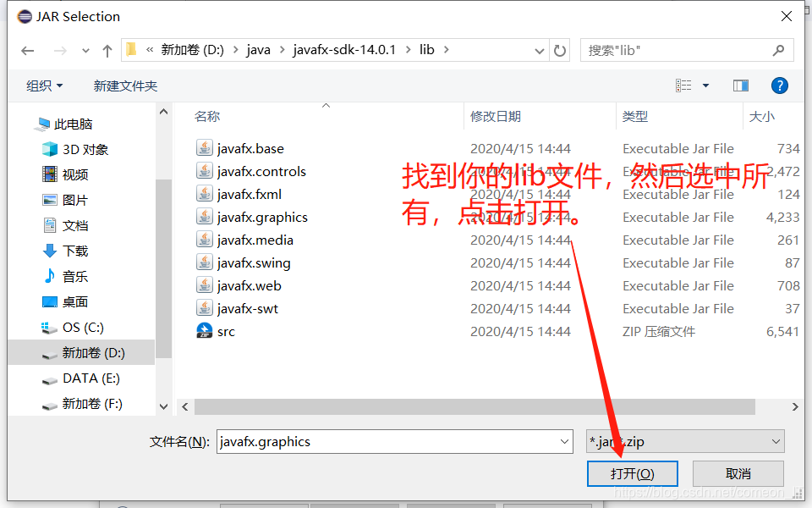Select javafx.media jar icon

[205, 240]
